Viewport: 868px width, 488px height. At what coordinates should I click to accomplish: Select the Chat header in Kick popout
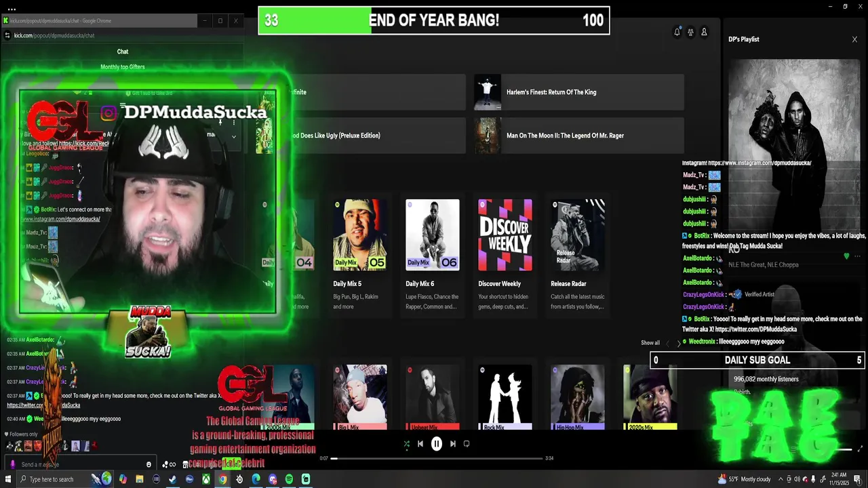[123, 52]
